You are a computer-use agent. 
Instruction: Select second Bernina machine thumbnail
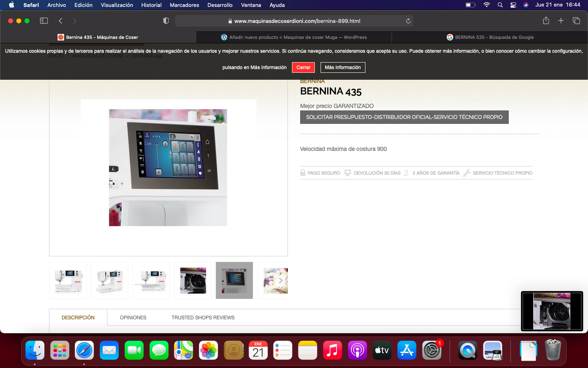pos(109,280)
